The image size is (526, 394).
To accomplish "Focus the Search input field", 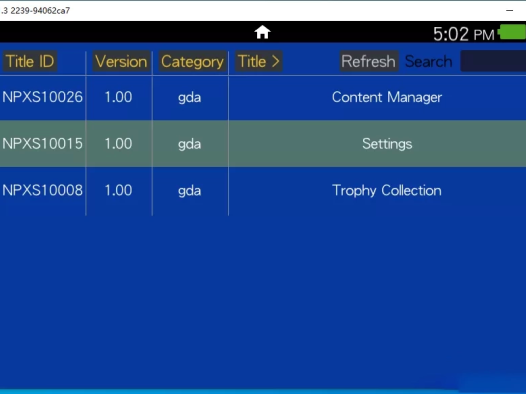I will pos(493,61).
